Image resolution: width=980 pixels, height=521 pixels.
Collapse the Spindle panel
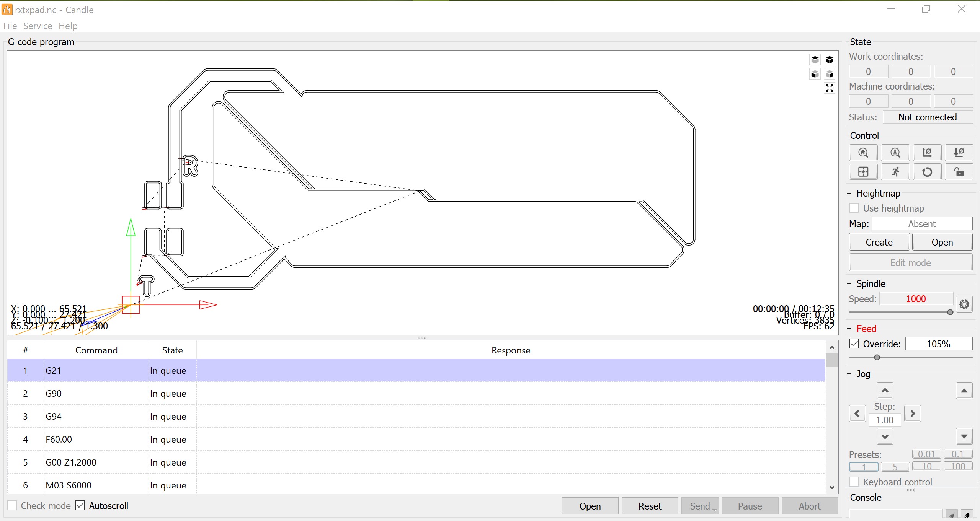point(849,283)
